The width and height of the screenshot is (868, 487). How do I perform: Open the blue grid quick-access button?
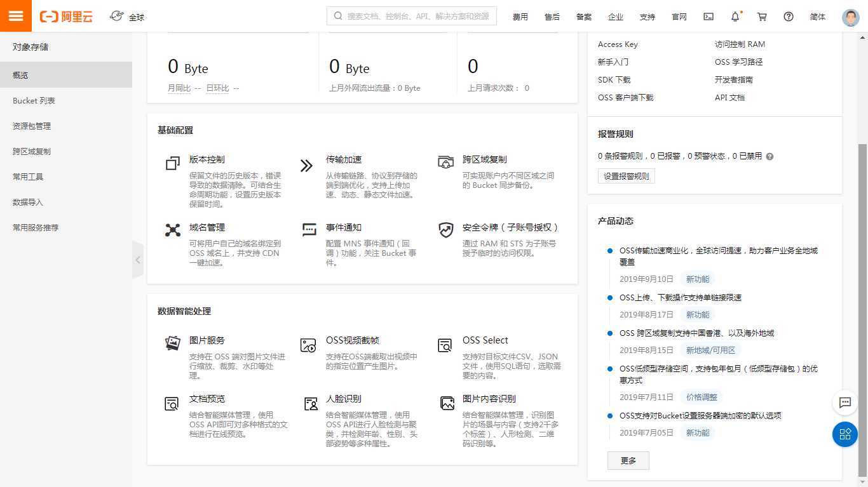[845, 434]
